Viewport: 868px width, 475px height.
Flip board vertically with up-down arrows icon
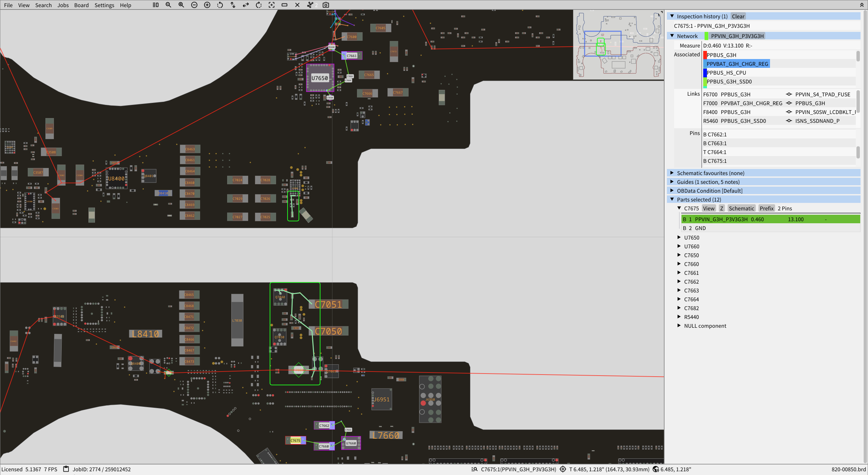click(233, 5)
